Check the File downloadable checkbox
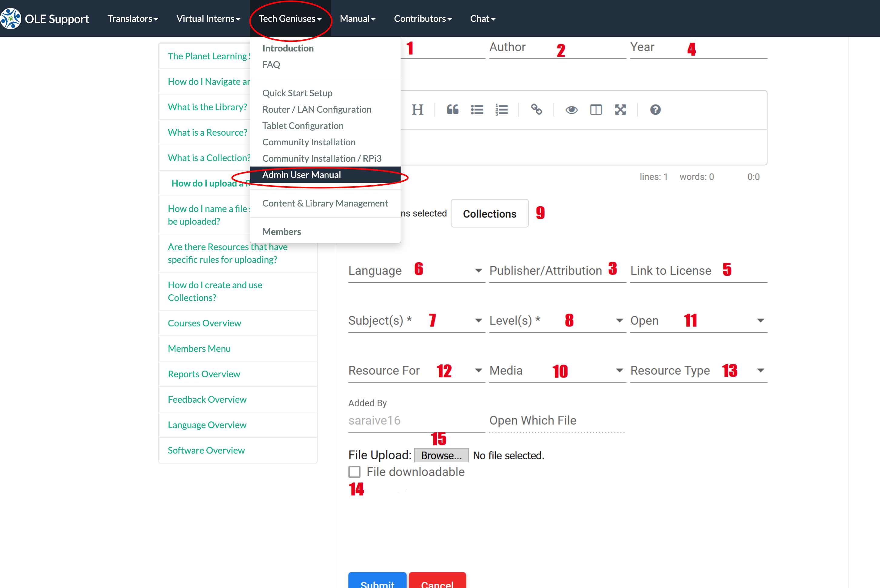Image resolution: width=880 pixels, height=588 pixels. pyautogui.click(x=354, y=472)
